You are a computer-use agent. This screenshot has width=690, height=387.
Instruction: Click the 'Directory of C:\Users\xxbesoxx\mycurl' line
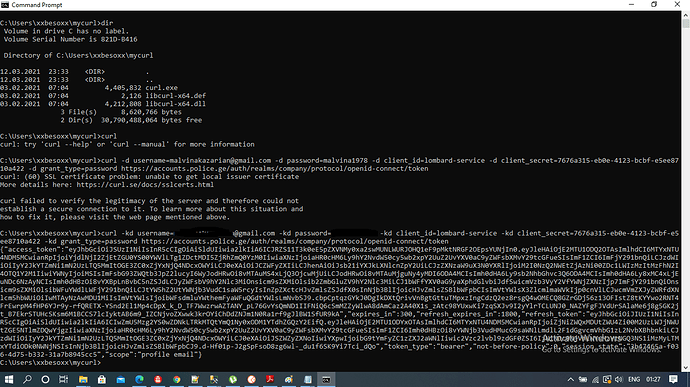[78, 55]
